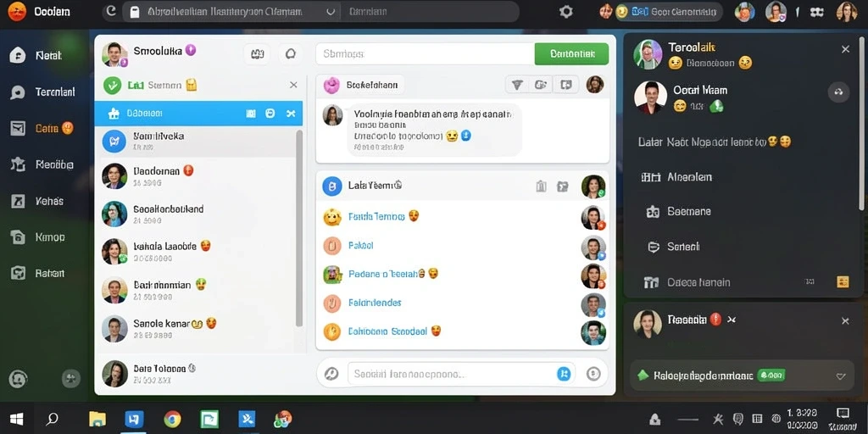This screenshot has width=868, height=434.
Task: Click the round icon right of message input
Action: click(593, 374)
